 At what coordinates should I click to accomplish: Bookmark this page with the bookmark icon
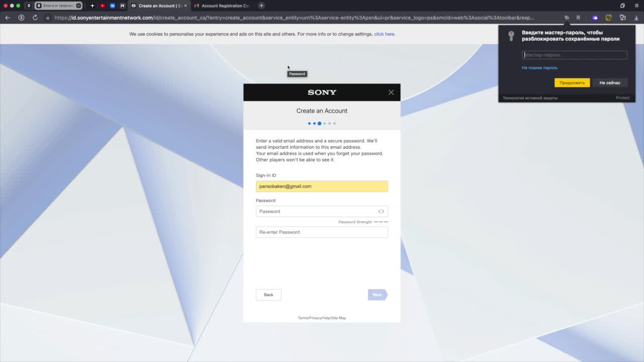578,18
